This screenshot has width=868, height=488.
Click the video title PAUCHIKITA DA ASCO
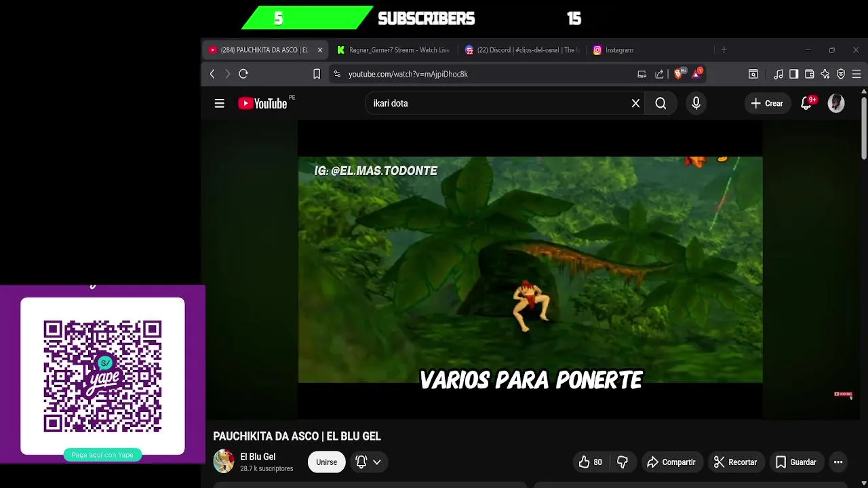click(x=297, y=436)
